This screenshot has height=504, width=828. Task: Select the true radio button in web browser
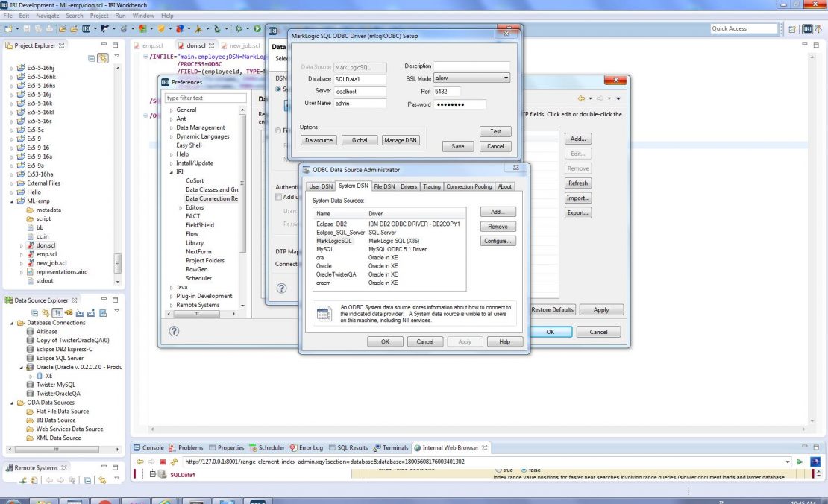click(x=498, y=470)
